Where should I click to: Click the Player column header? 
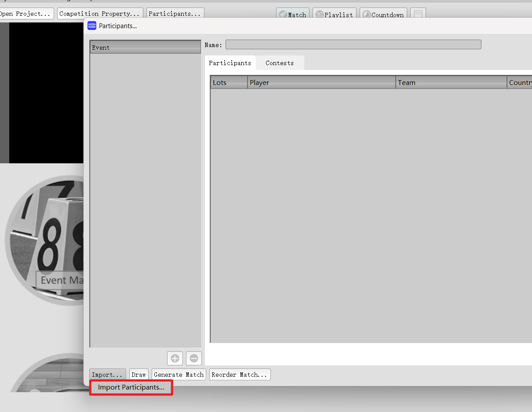point(321,82)
